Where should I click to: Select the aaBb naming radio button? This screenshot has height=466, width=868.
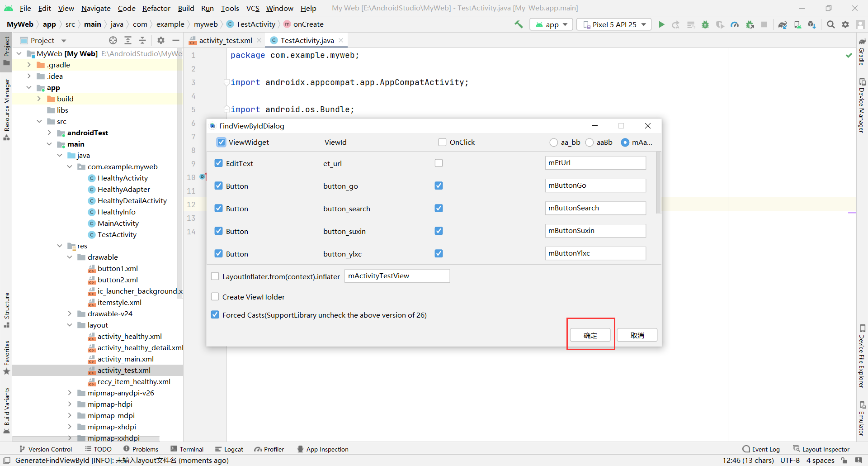590,142
